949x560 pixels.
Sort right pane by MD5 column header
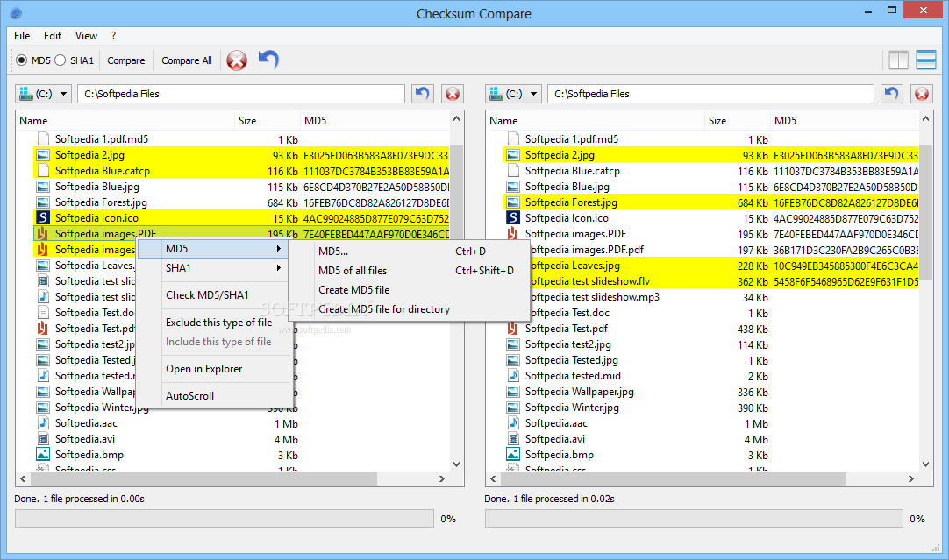pyautogui.click(x=845, y=120)
